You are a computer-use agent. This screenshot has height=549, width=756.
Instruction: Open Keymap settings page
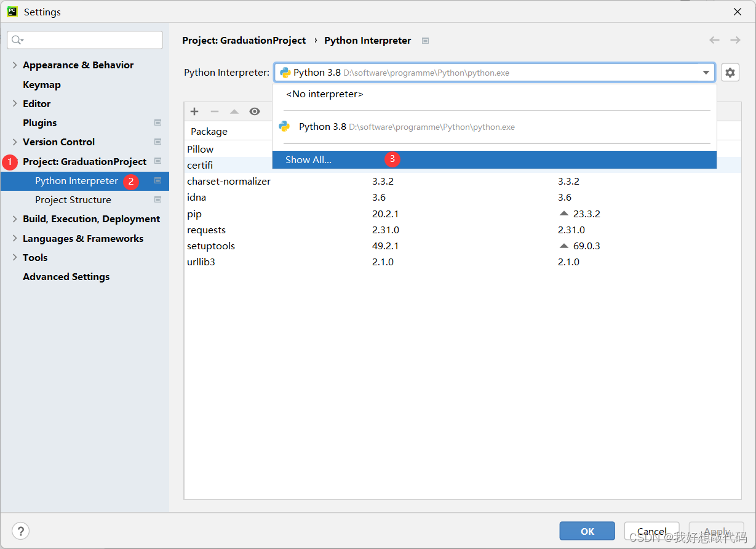42,85
